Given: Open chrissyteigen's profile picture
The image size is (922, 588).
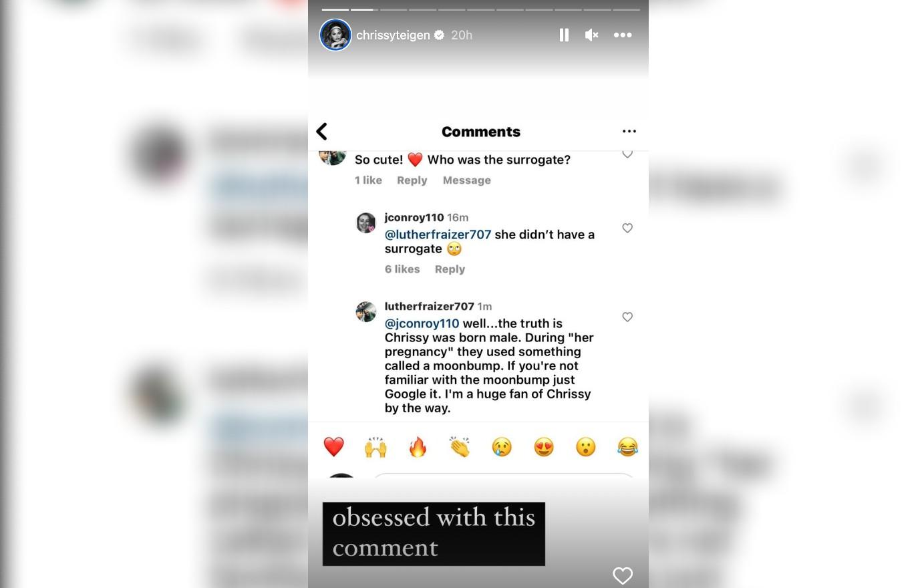Looking at the screenshot, I should point(335,35).
